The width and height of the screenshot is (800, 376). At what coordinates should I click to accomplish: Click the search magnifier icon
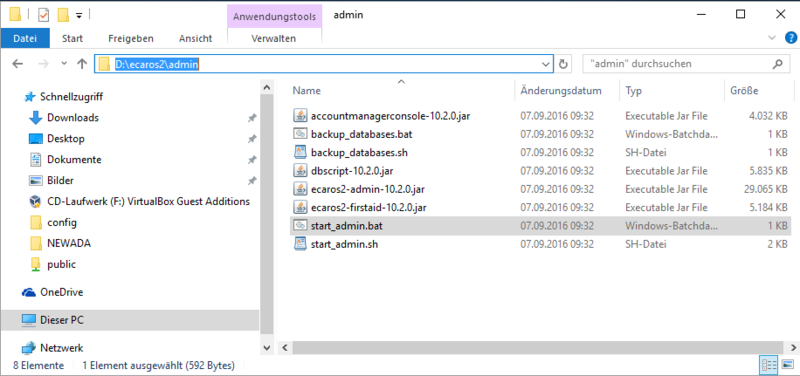pos(777,64)
